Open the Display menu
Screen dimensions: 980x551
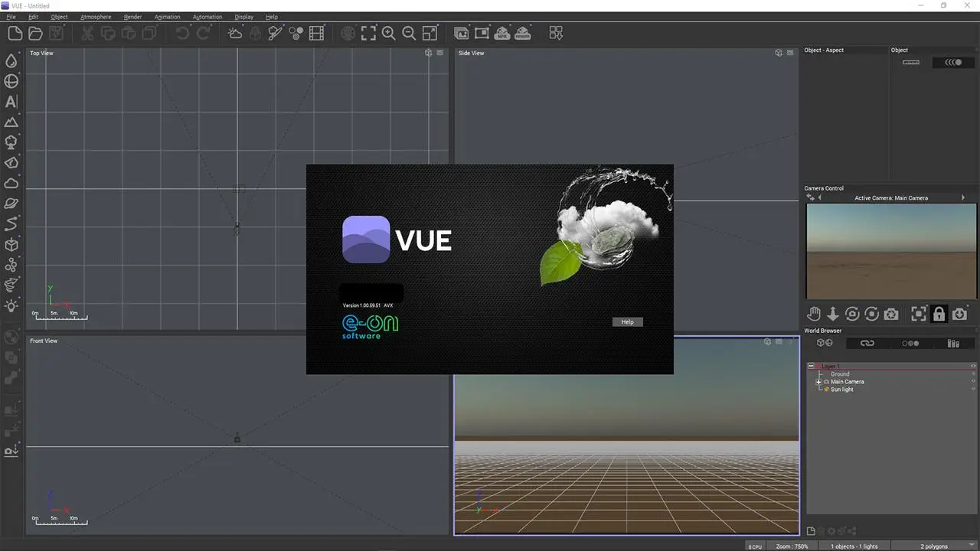coord(243,17)
